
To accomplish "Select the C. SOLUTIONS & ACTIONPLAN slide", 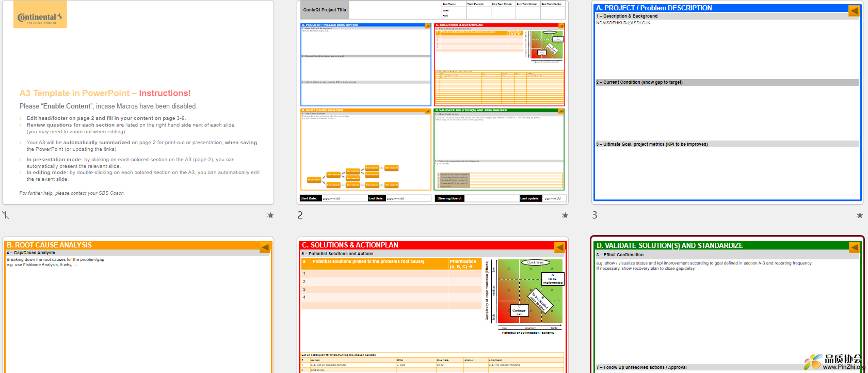I will pos(432,305).
